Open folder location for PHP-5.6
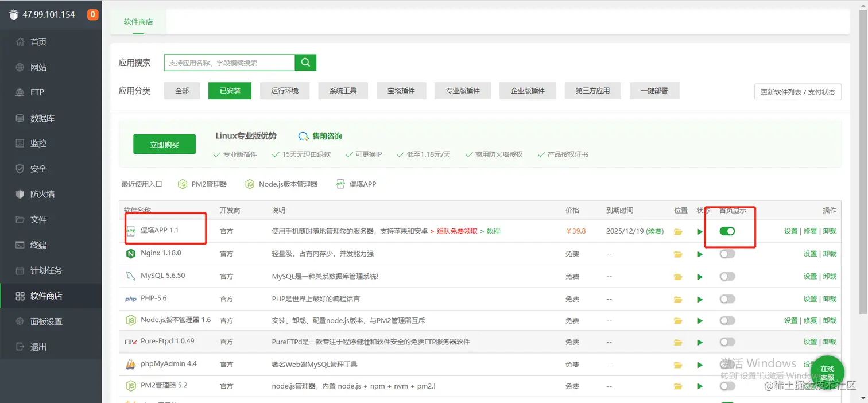The height and width of the screenshot is (403, 868). 678,299
